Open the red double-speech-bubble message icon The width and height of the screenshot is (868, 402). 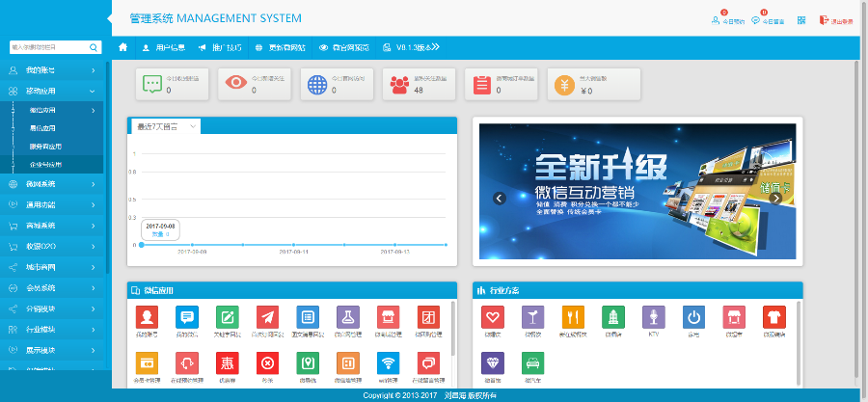pyautogui.click(x=429, y=363)
